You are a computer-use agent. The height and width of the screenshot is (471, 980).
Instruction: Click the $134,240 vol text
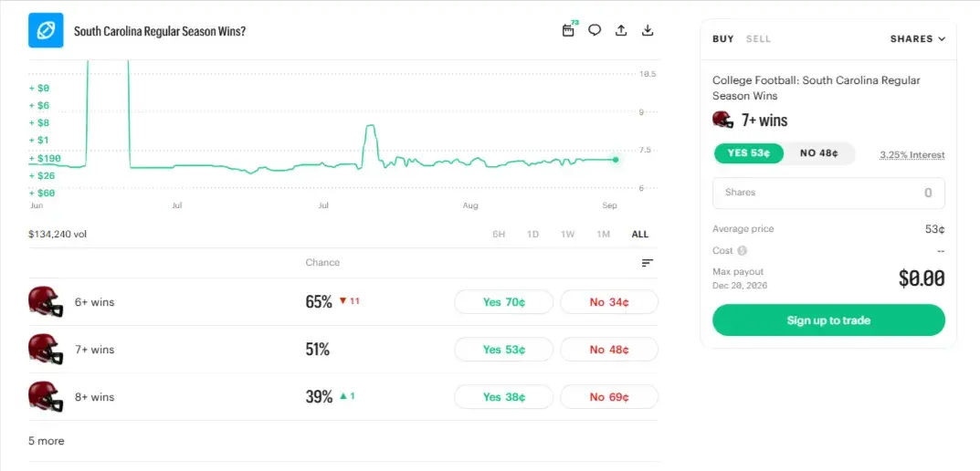58,235
